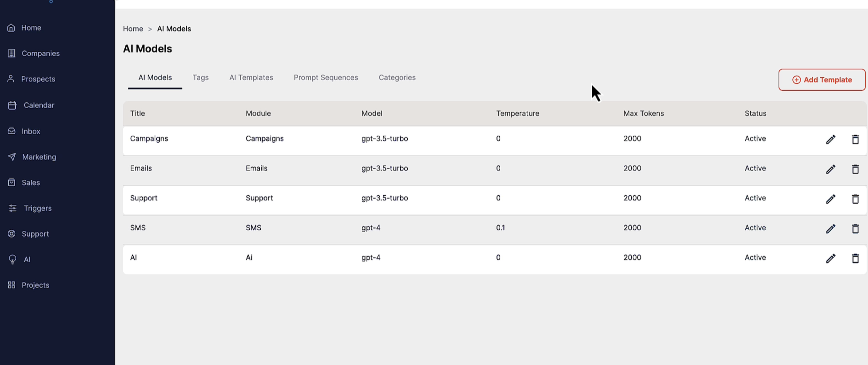Open the Calendar sidebar item
The height and width of the screenshot is (365, 868).
pyautogui.click(x=31, y=105)
